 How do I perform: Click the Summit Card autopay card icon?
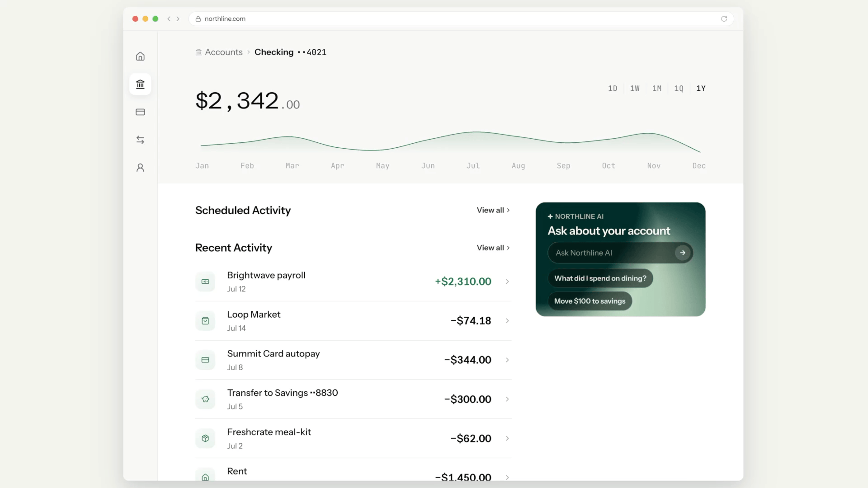tap(205, 360)
